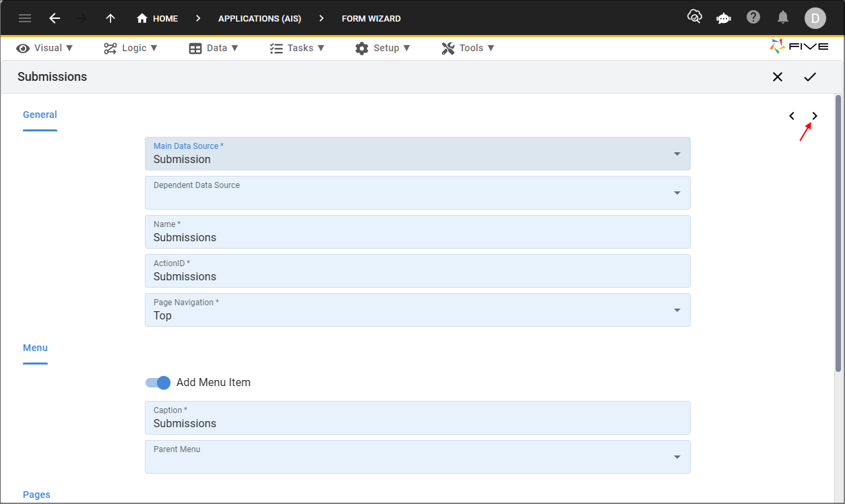Click the back arrow in top bar

(55, 18)
